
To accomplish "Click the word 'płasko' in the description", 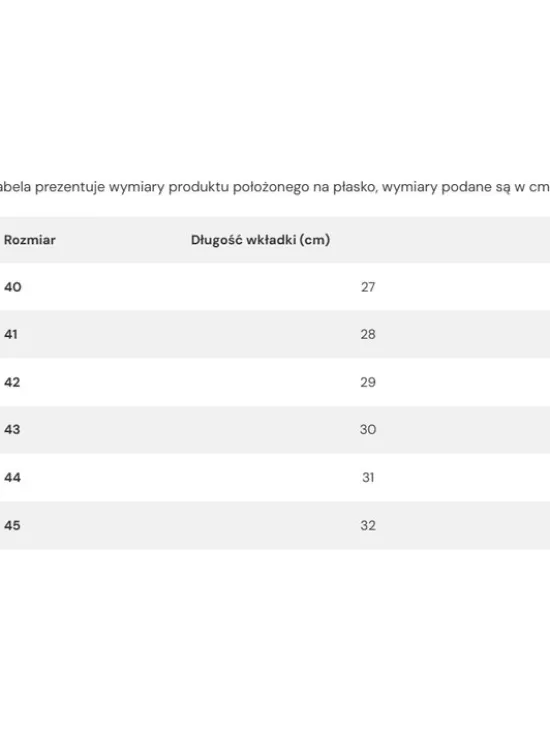I will click(354, 187).
